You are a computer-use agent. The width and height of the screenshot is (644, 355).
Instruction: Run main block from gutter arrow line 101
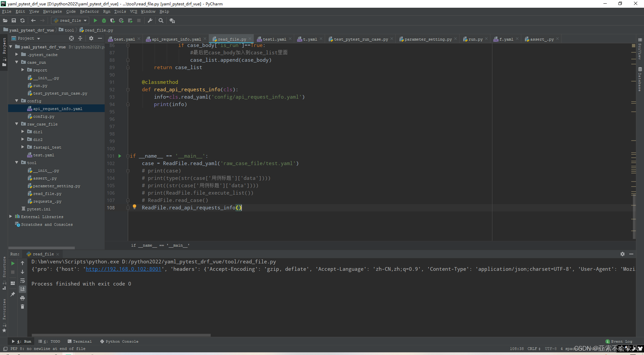pyautogui.click(x=120, y=156)
